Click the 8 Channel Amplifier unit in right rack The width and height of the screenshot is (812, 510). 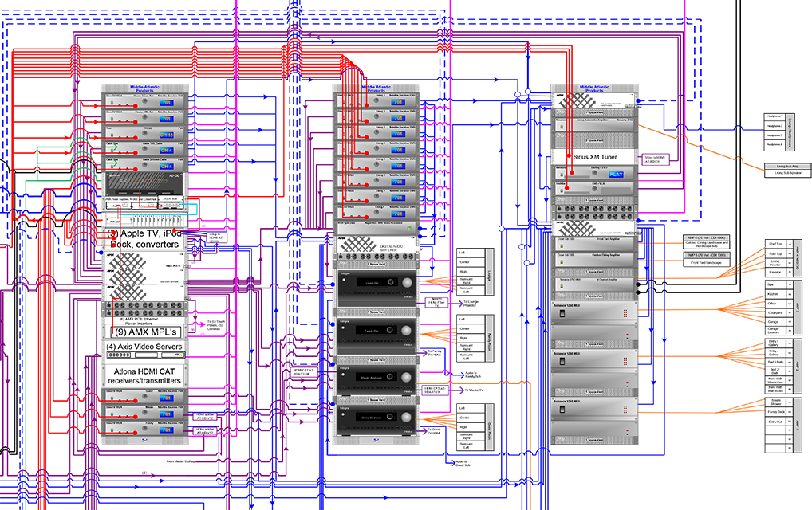pos(594,284)
